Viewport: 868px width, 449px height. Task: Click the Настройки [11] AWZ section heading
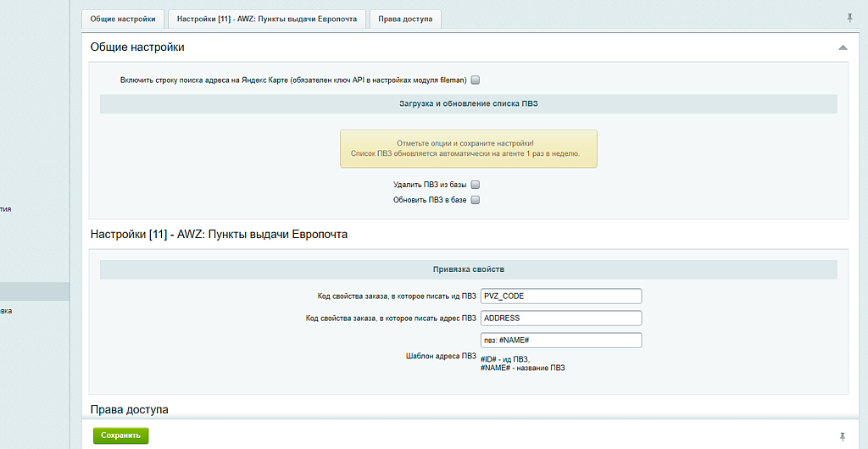click(219, 234)
